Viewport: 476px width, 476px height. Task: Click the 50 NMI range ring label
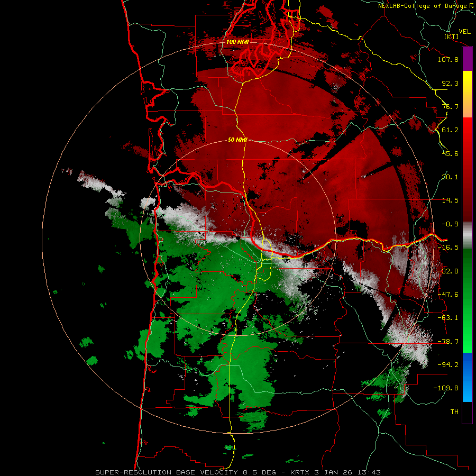(237, 140)
